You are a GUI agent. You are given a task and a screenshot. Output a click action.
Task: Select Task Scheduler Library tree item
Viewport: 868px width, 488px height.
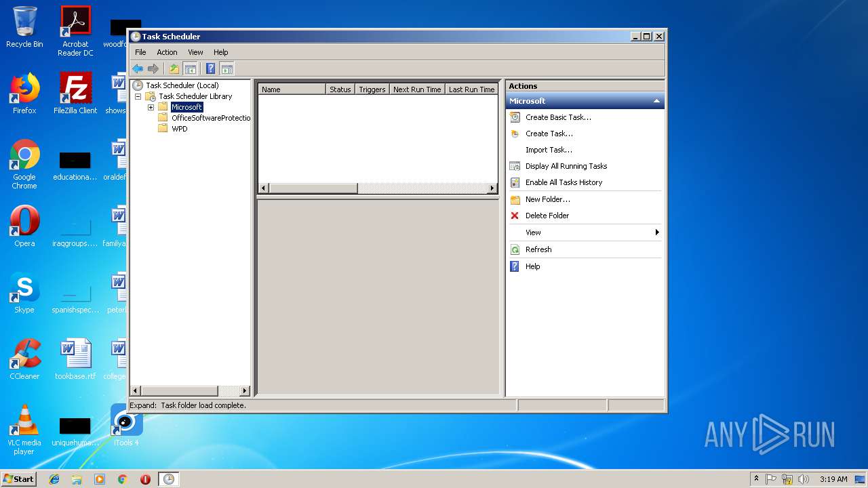[x=195, y=96]
